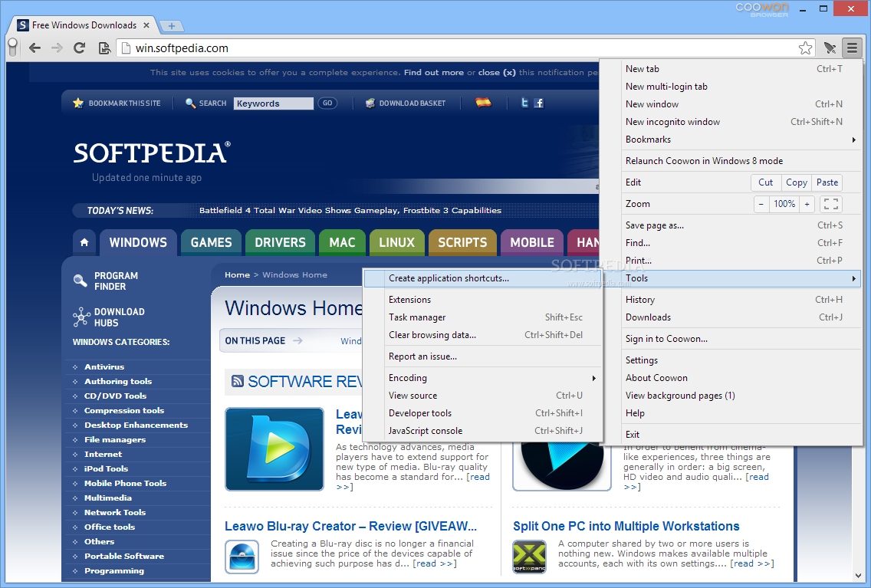Viewport: 871px width, 588px height.
Task: Select Clear browsing data
Action: click(x=484, y=335)
